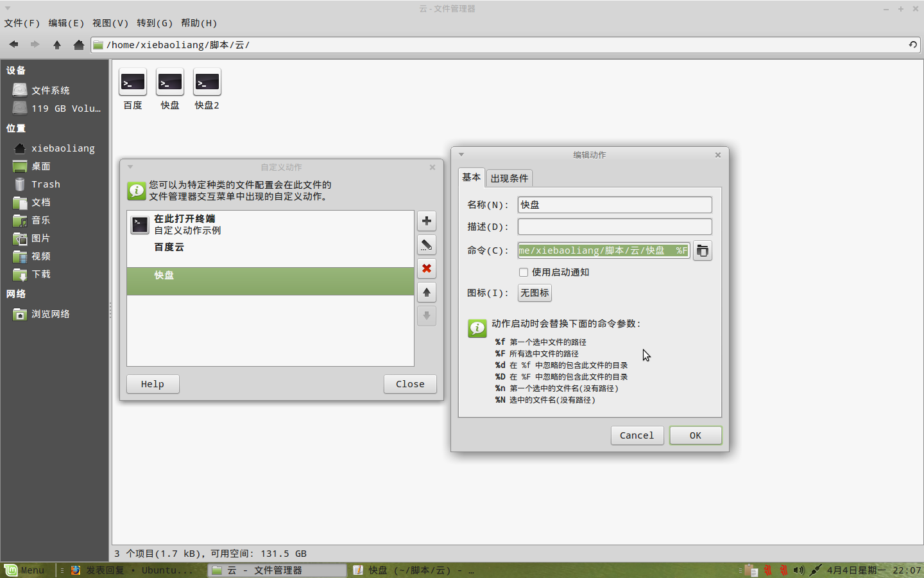The width and height of the screenshot is (924, 578).
Task: Open the Menu button in taskbar
Action: tap(24, 570)
